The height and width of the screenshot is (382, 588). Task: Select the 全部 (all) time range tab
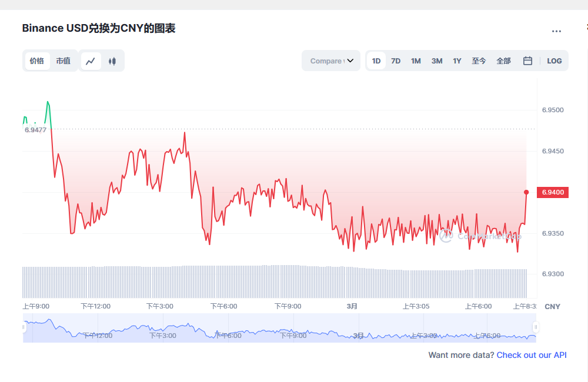(x=504, y=61)
